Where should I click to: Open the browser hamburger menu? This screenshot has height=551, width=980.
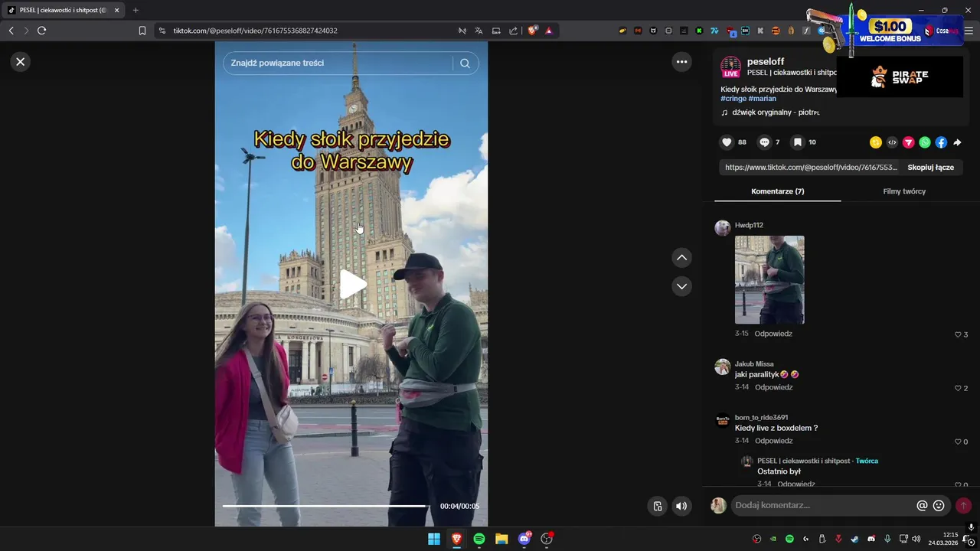[x=969, y=31]
